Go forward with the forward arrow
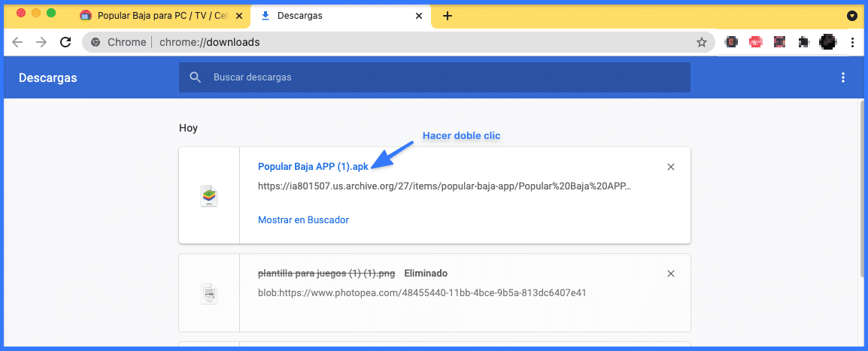Screen dimensions: 868x351 41,42
